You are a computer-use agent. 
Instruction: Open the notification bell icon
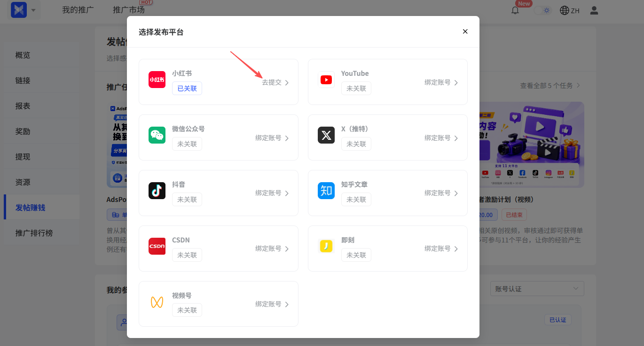click(515, 10)
